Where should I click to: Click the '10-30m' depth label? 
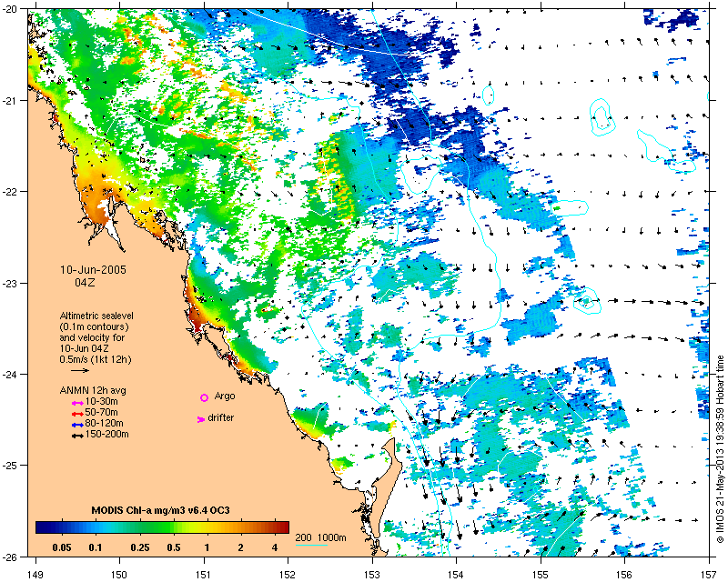click(x=102, y=401)
